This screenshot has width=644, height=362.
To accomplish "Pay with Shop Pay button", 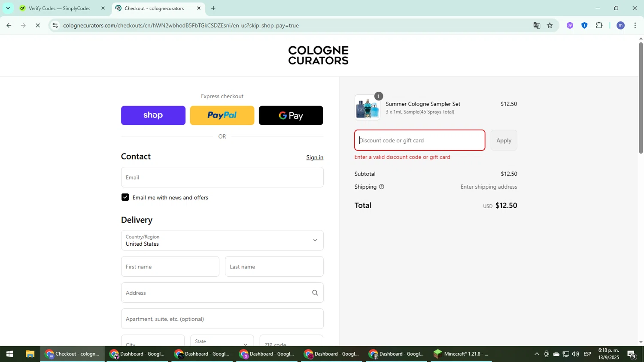I will (x=153, y=115).
